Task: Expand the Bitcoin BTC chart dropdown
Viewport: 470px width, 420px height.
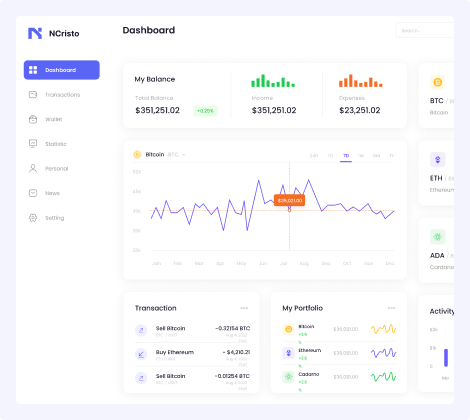Action: [184, 155]
